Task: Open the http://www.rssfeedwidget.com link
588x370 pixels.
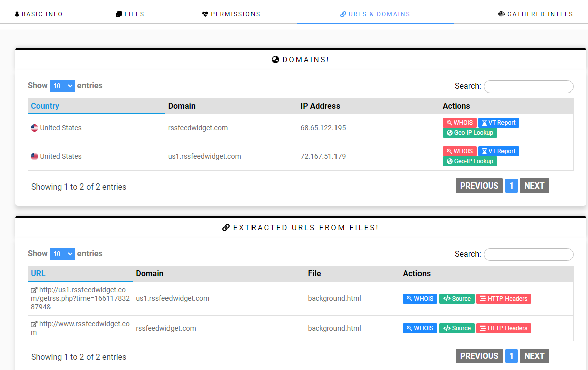Action: point(80,328)
